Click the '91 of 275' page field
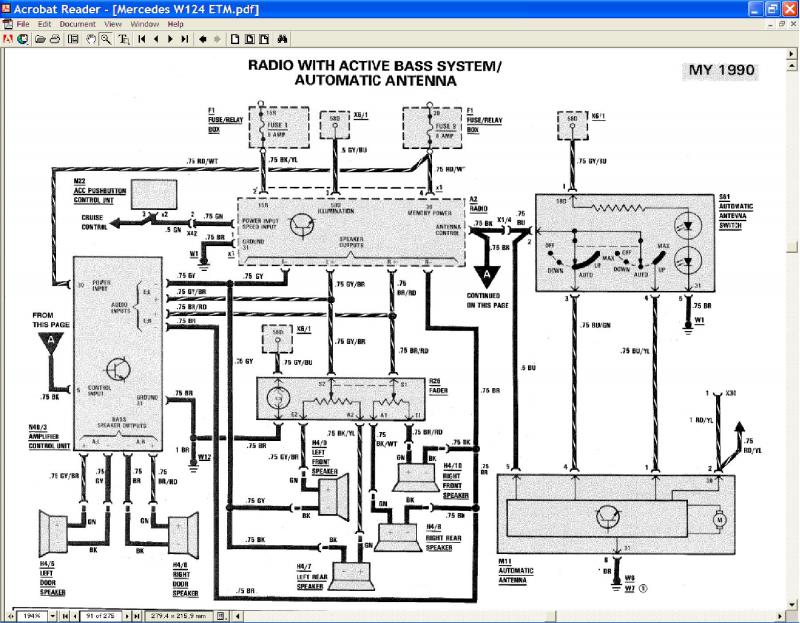800x623 pixels. [x=101, y=616]
